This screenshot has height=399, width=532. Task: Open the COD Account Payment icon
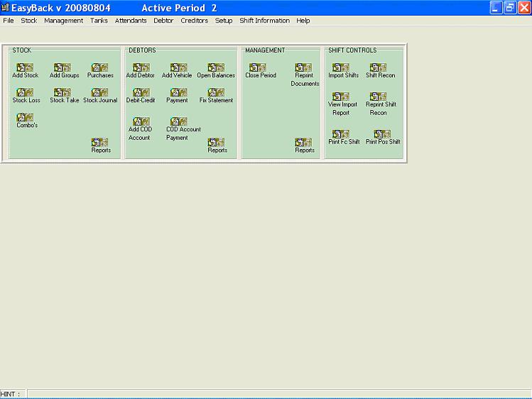pos(179,121)
